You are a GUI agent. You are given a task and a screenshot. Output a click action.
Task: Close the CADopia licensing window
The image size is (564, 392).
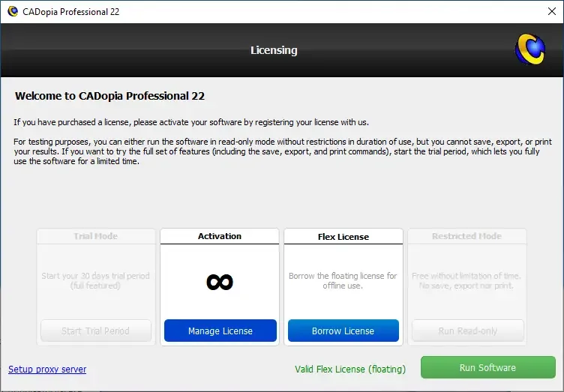[x=552, y=11]
